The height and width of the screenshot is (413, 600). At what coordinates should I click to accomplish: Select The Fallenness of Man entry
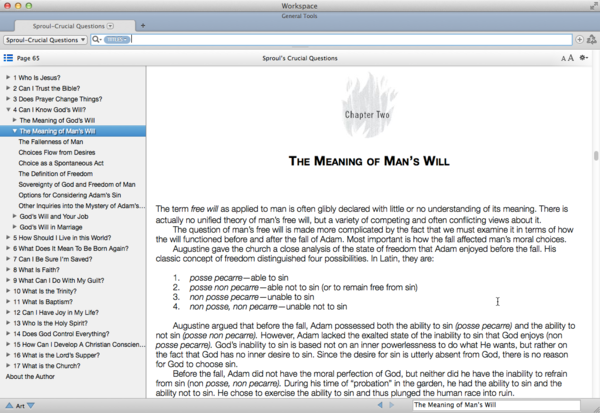tap(50, 142)
